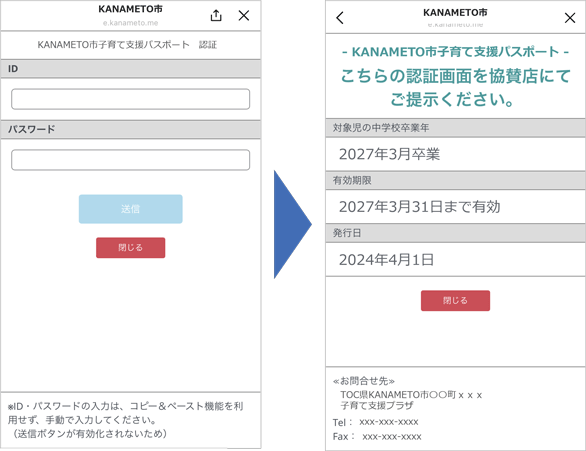The image size is (586, 451).
Task: Tap the red 閉じる button under 送信
Action: pyautogui.click(x=130, y=248)
